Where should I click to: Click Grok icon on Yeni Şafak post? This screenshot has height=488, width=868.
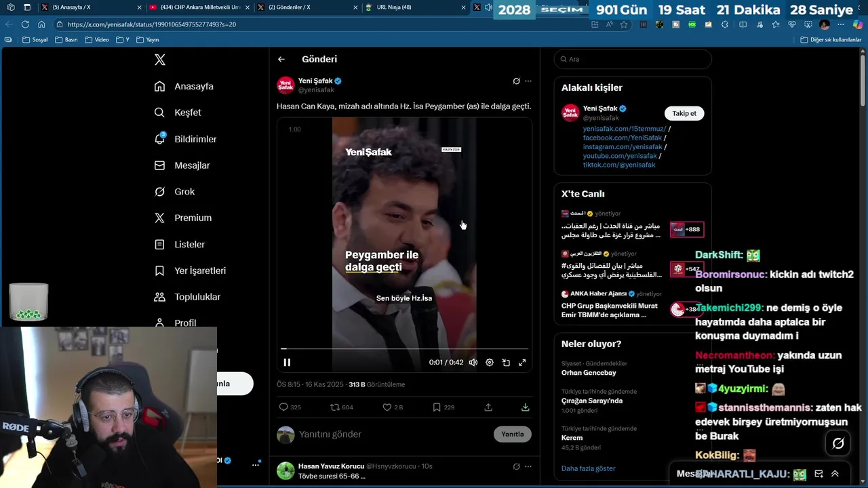(x=516, y=81)
